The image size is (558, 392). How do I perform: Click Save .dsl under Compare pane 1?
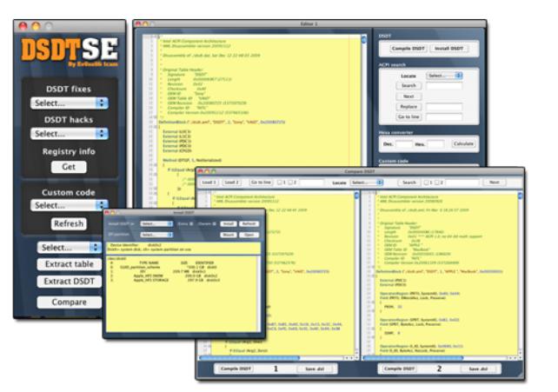point(315,369)
